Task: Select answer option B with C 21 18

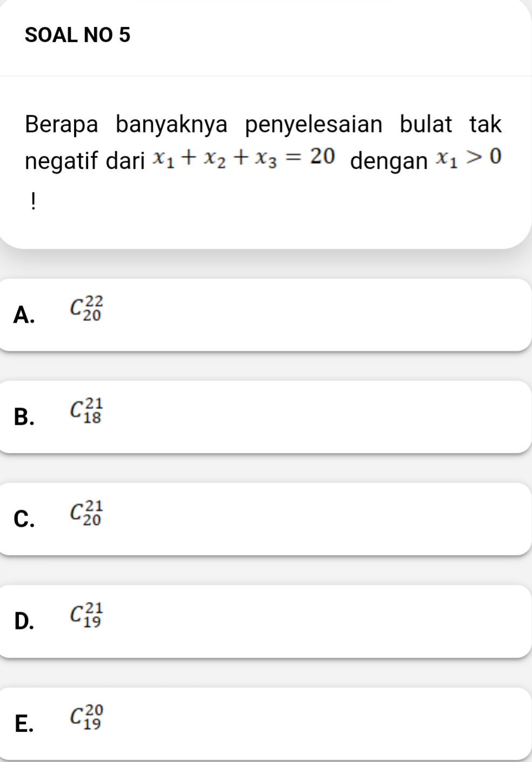Action: (265, 415)
